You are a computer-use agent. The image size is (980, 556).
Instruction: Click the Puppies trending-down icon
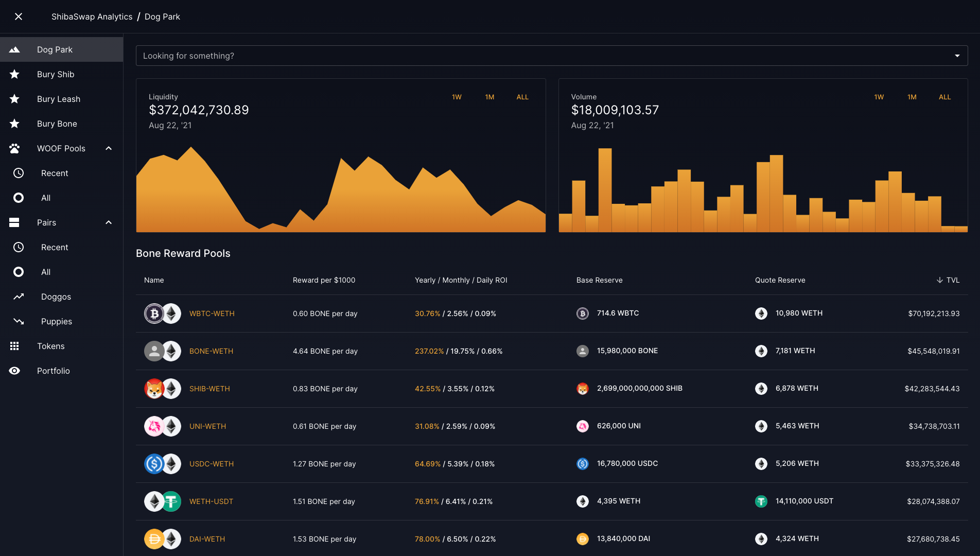point(19,321)
